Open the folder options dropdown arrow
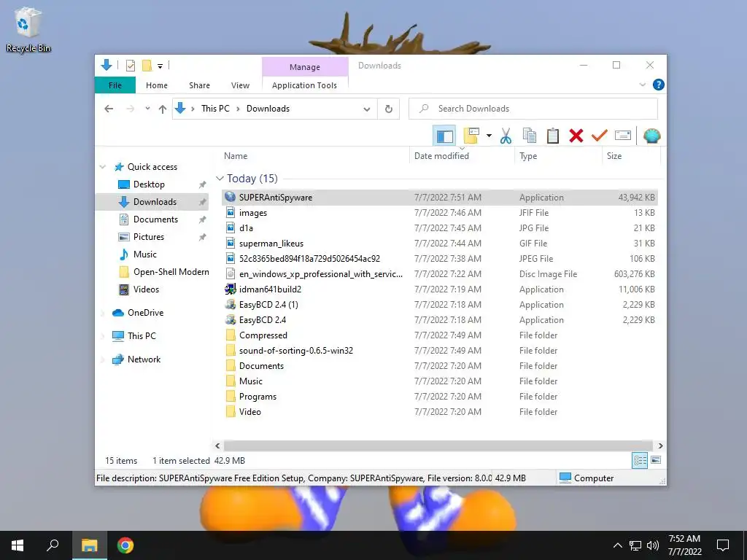 (x=489, y=136)
